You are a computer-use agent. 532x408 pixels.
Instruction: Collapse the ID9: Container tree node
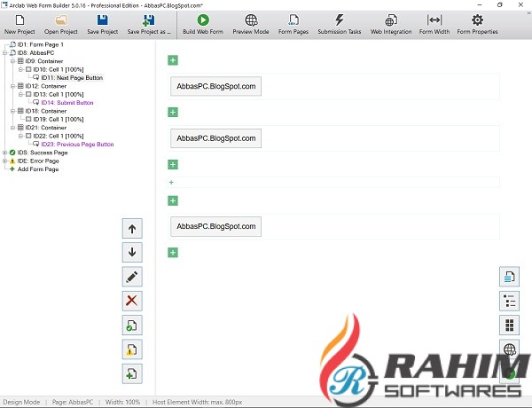[x=13, y=61]
